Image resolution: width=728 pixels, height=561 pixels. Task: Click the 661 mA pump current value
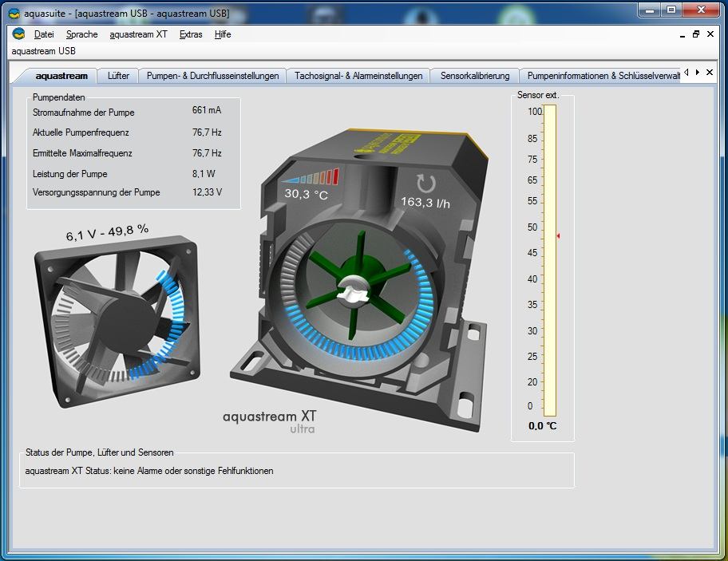(x=207, y=110)
